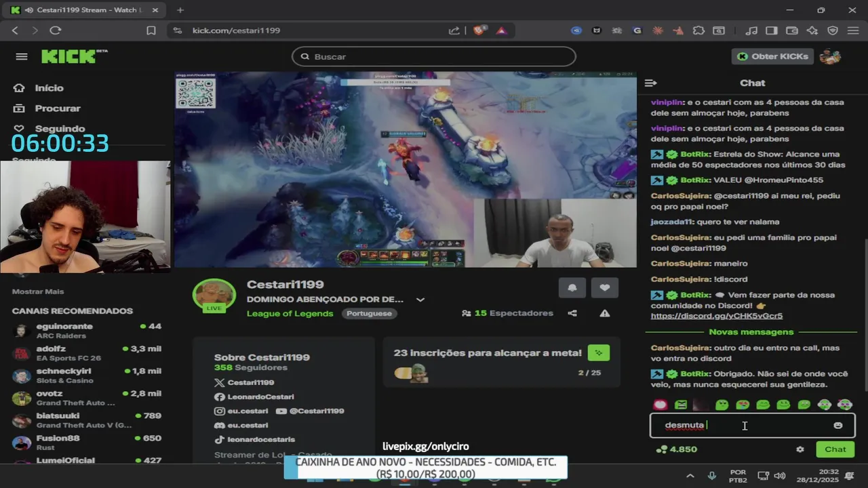868x488 pixels.
Task: Click the share page icon in address bar
Action: click(x=454, y=30)
